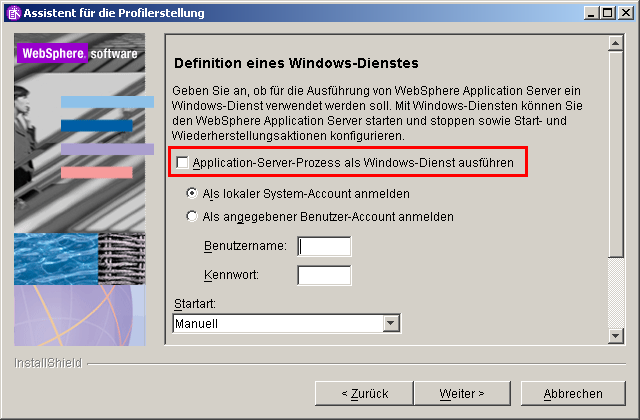The image size is (640, 420).
Task: Click the Startart label
Action: 195,304
